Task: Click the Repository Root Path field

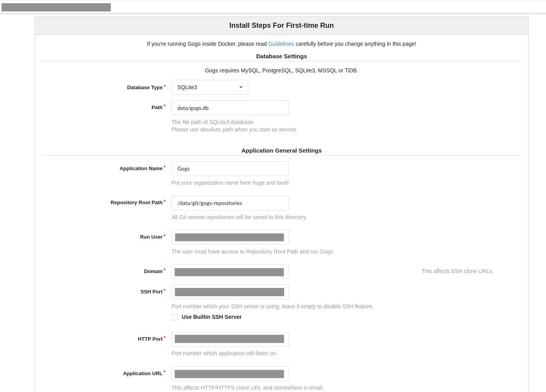Action: pyautogui.click(x=230, y=203)
